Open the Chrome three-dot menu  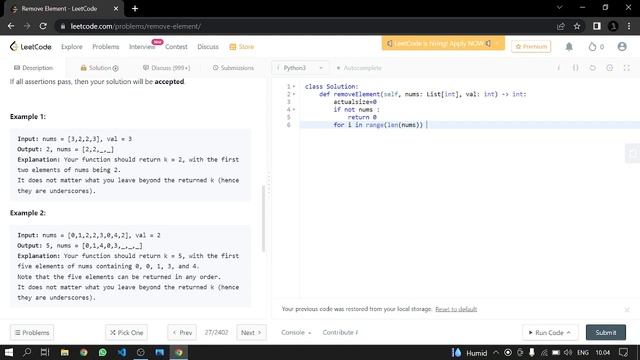coord(629,26)
